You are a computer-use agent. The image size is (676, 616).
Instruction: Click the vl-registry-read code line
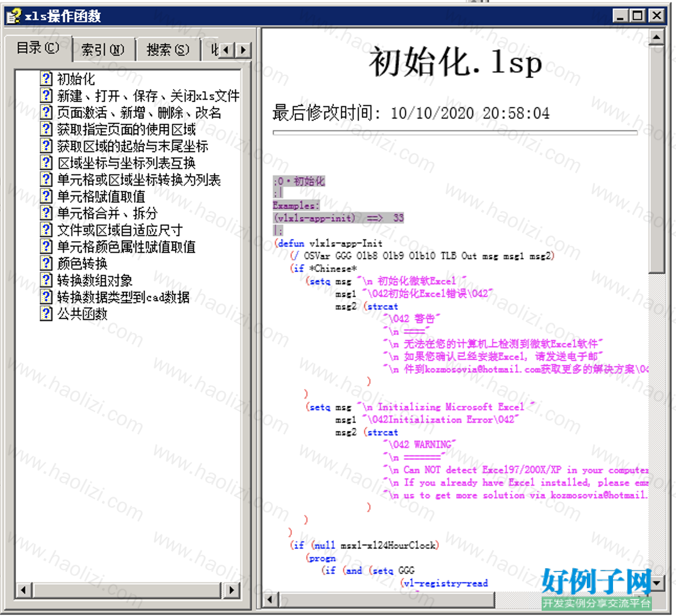(444, 583)
